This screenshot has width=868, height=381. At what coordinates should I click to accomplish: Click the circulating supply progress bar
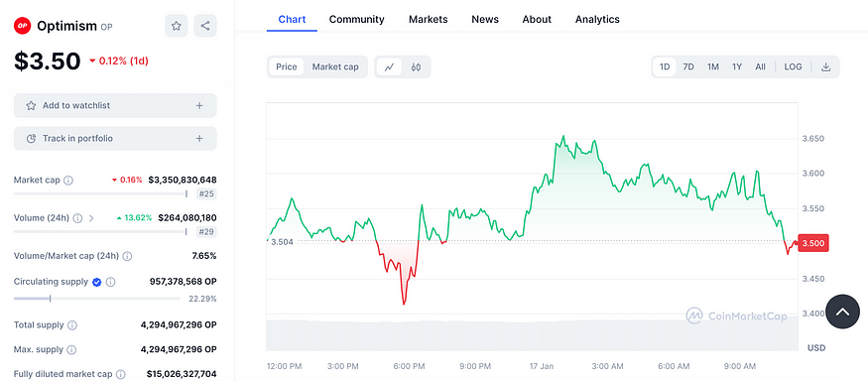tap(97, 299)
